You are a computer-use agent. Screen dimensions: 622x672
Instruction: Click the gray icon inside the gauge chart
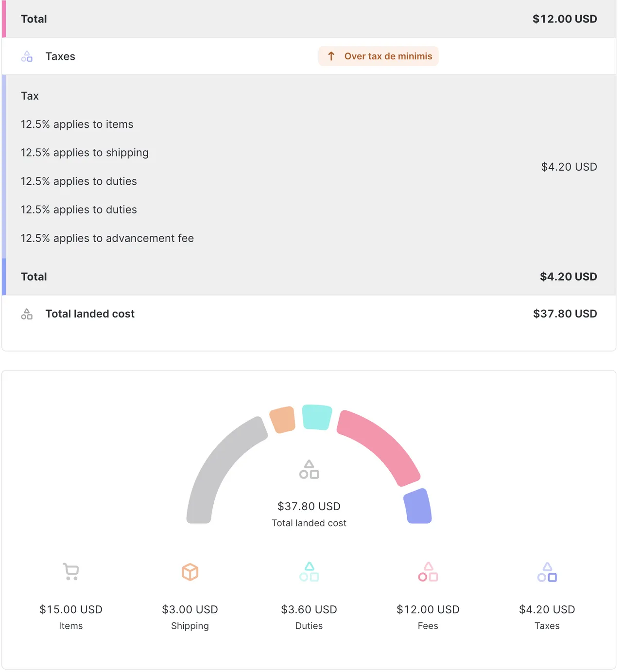pos(309,469)
